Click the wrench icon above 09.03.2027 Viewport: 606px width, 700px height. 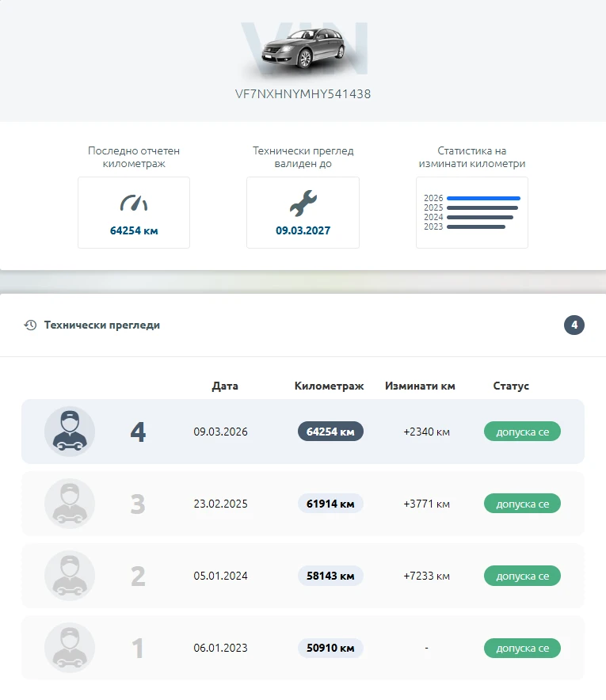tap(303, 204)
